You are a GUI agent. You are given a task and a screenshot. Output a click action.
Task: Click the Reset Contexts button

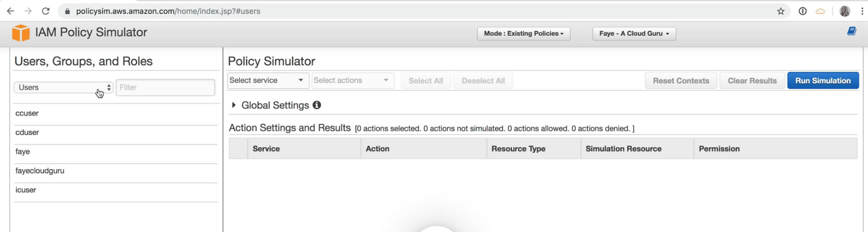(x=681, y=80)
